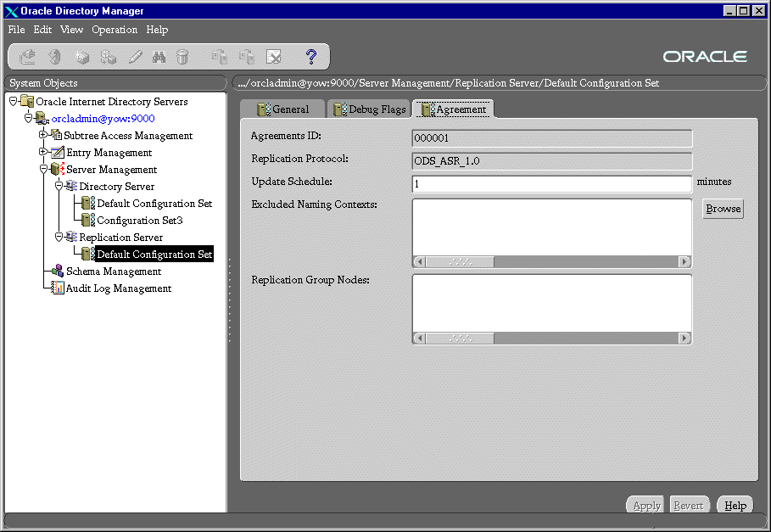The width and height of the screenshot is (771, 532).
Task: Click the Help button at bottom right
Action: point(735,506)
